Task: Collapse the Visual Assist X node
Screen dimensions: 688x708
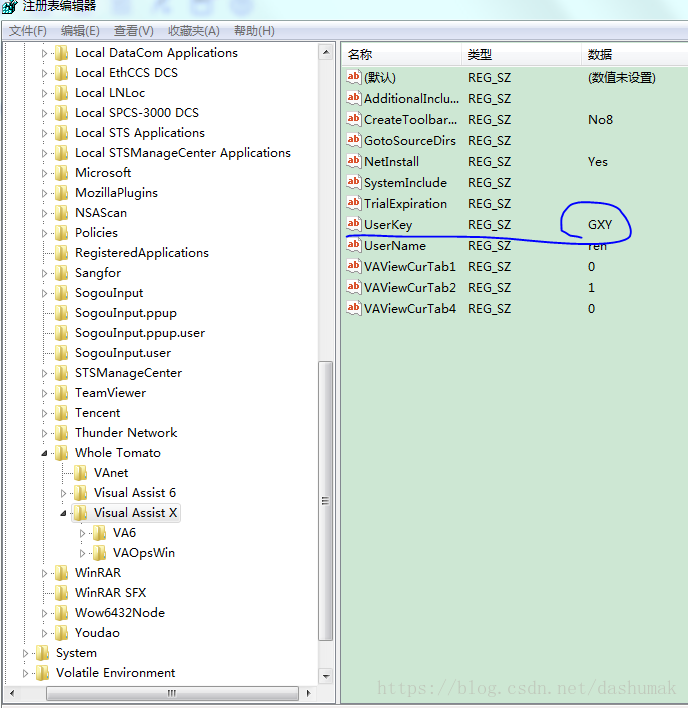Action: click(x=63, y=513)
